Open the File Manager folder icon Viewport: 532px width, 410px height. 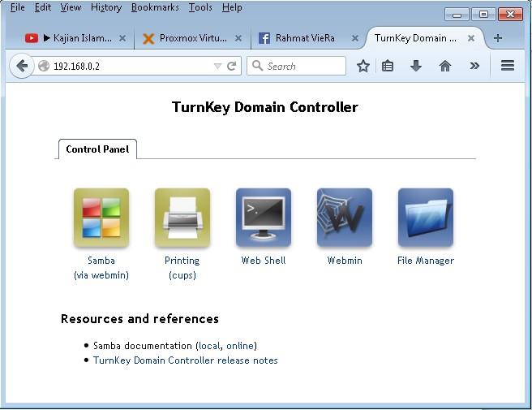click(x=426, y=218)
